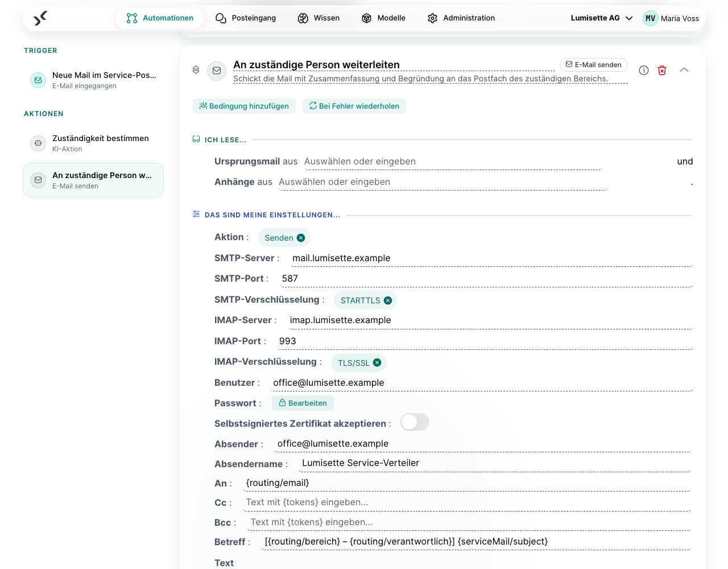Click Bei Fehler wiederholen button
This screenshot has width=728, height=569.
pos(354,106)
